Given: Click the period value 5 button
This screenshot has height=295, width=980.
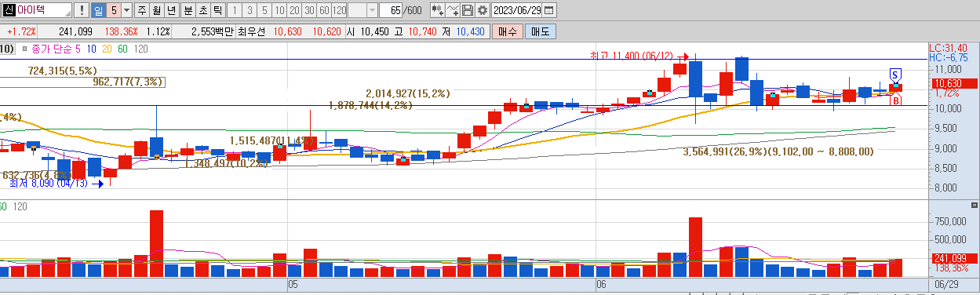Looking at the screenshot, I should [113, 10].
